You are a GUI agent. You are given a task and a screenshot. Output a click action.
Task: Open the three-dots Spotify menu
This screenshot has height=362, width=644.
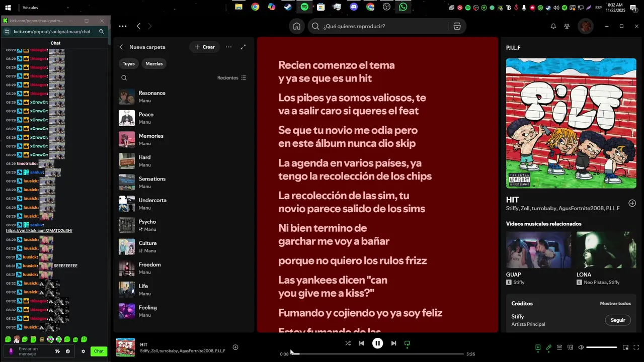click(123, 26)
